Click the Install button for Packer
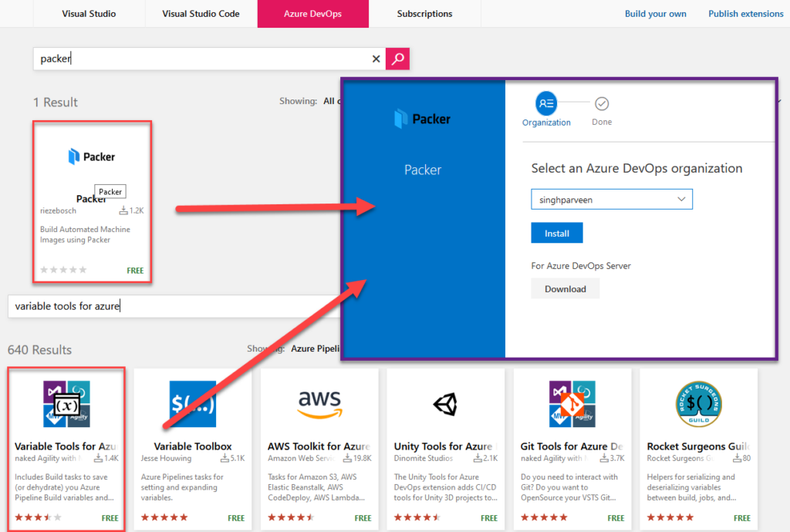Image resolution: width=790 pixels, height=532 pixels. (x=556, y=232)
